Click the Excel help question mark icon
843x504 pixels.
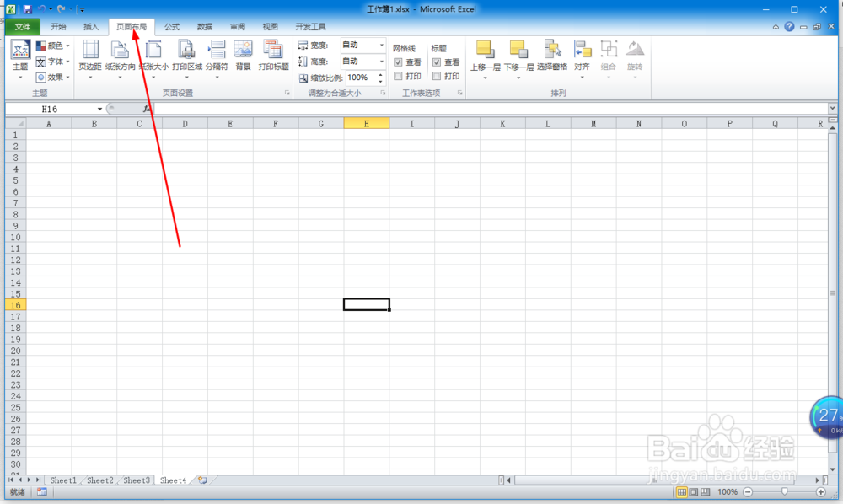789,27
